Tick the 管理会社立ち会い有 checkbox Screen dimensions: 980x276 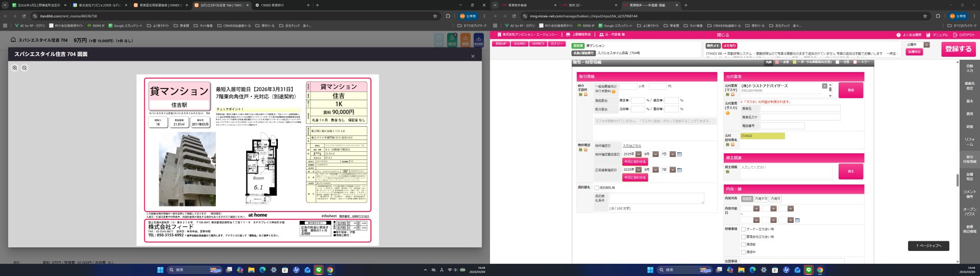coord(743,237)
